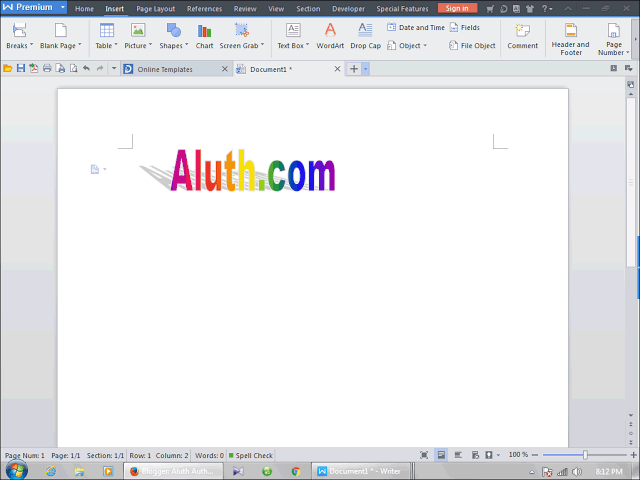Add a new document tab with plus
The height and width of the screenshot is (480, 640).
tap(354, 69)
